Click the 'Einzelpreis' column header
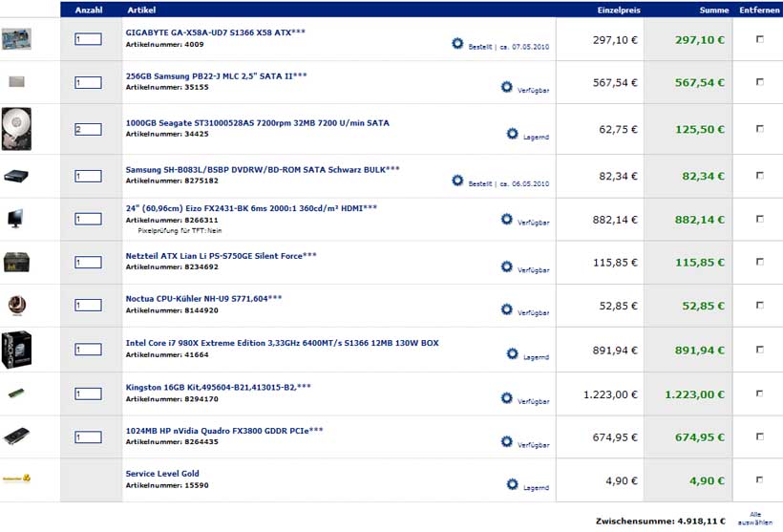Image resolution: width=783 pixels, height=532 pixels. pos(619,10)
